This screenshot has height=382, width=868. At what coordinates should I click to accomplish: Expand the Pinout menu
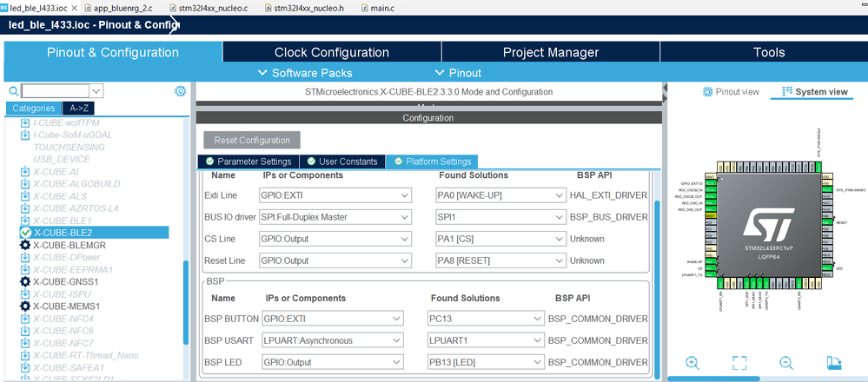458,73
